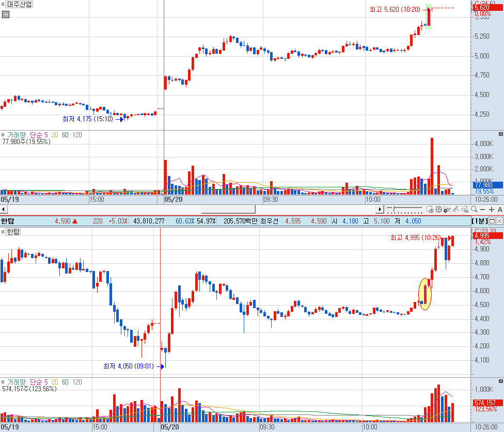This screenshot has height=432, width=504.
Task: Click the 4,995 price tag on bottom axis
Action: (487, 236)
